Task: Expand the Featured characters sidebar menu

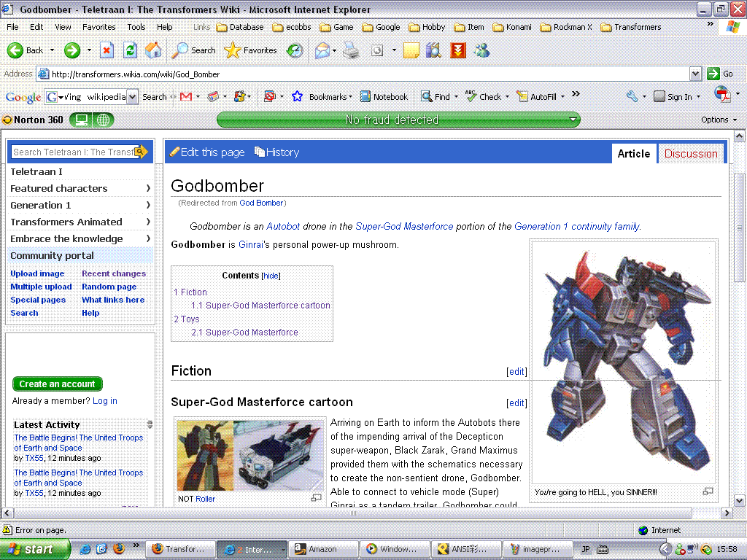Action: point(80,189)
